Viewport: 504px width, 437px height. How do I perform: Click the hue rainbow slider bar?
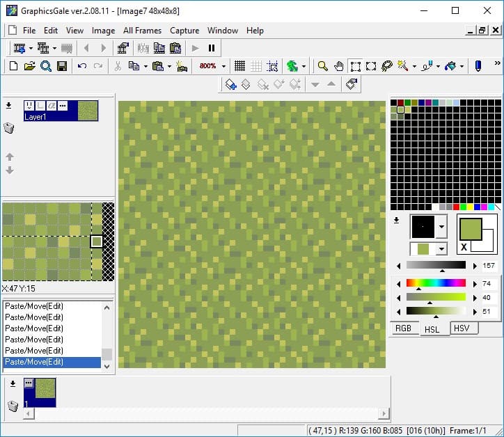(x=436, y=283)
